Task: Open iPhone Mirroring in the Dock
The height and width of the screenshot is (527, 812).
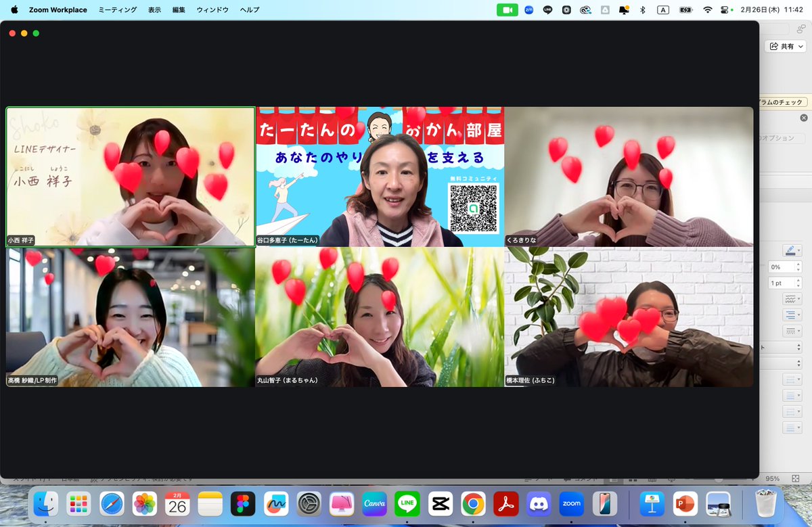Action: pyautogui.click(x=604, y=504)
